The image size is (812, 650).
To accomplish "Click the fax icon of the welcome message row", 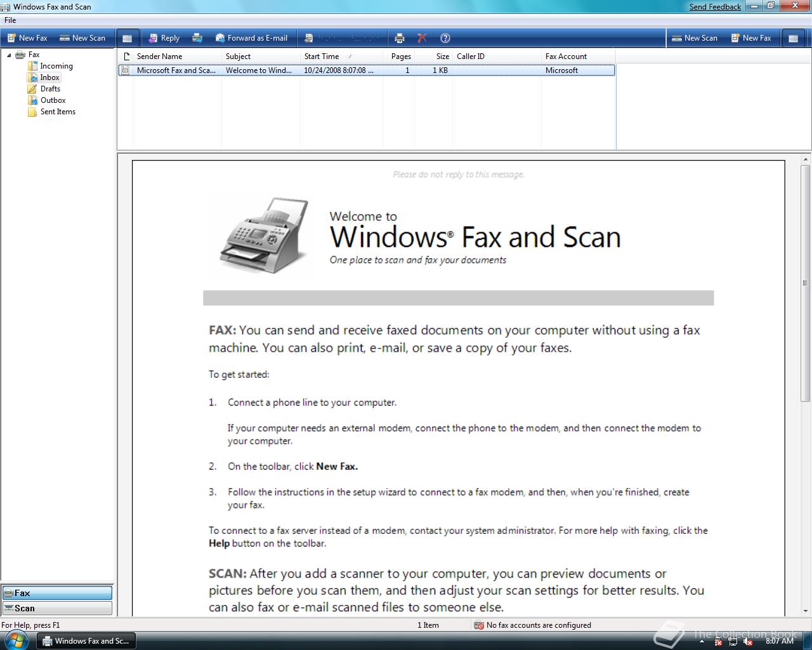I will pos(126,70).
